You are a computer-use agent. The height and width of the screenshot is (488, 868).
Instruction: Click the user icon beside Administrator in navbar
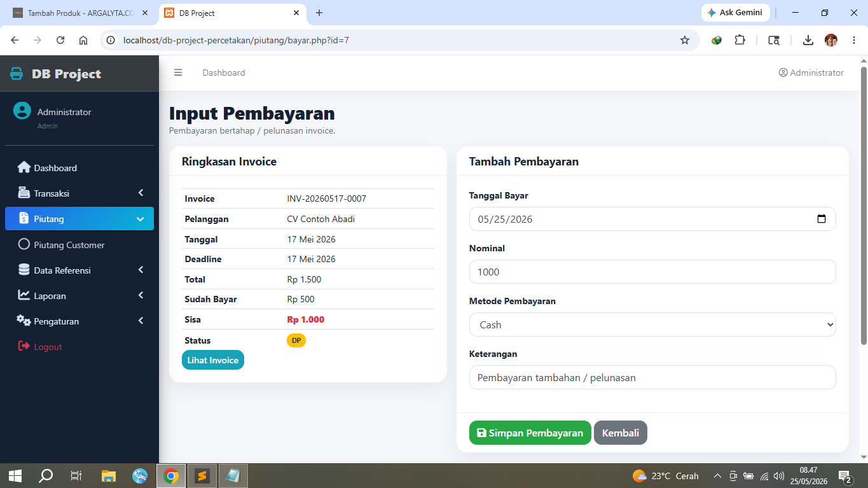pos(783,73)
